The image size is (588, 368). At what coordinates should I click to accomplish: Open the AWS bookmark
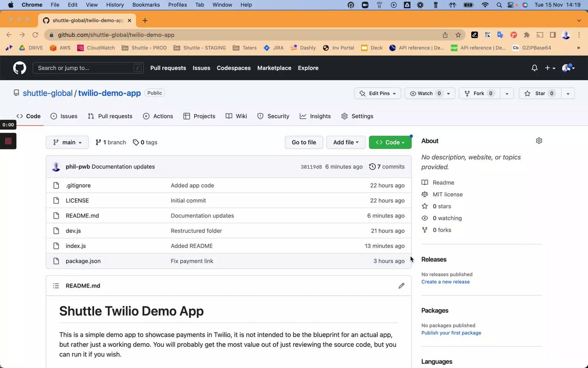click(x=60, y=48)
